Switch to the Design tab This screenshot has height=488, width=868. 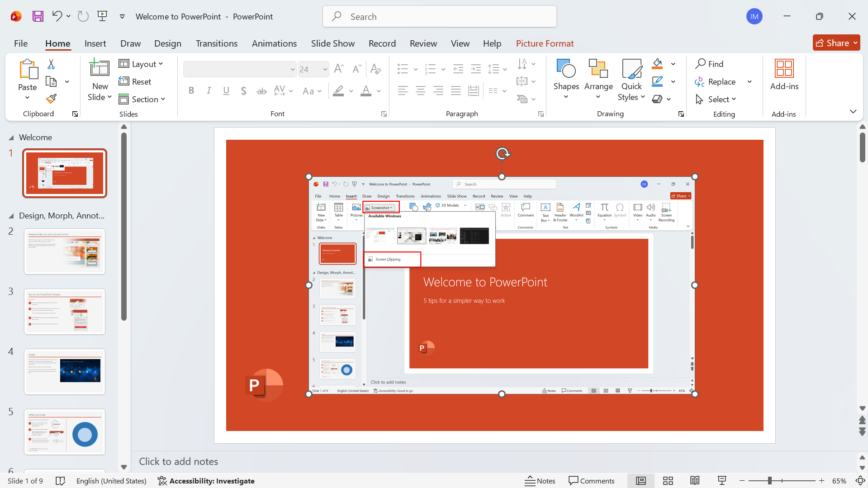[167, 43]
